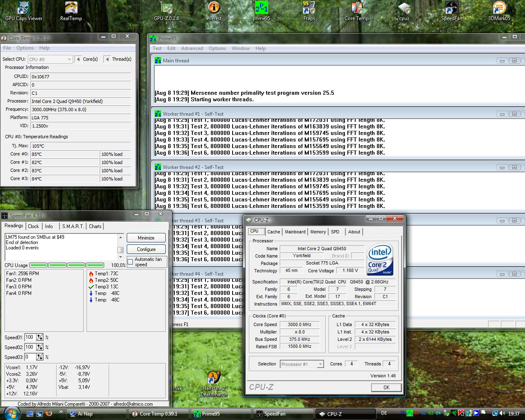This screenshot has height=420, width=525.
Task: Click OK in the CPU-Z window
Action: (x=386, y=388)
